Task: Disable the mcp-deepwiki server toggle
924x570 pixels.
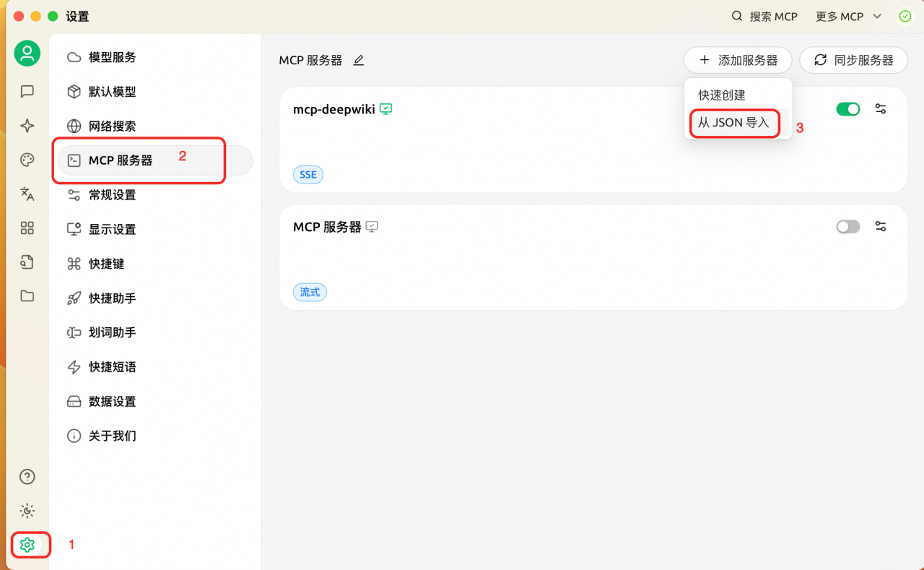Action: point(847,109)
